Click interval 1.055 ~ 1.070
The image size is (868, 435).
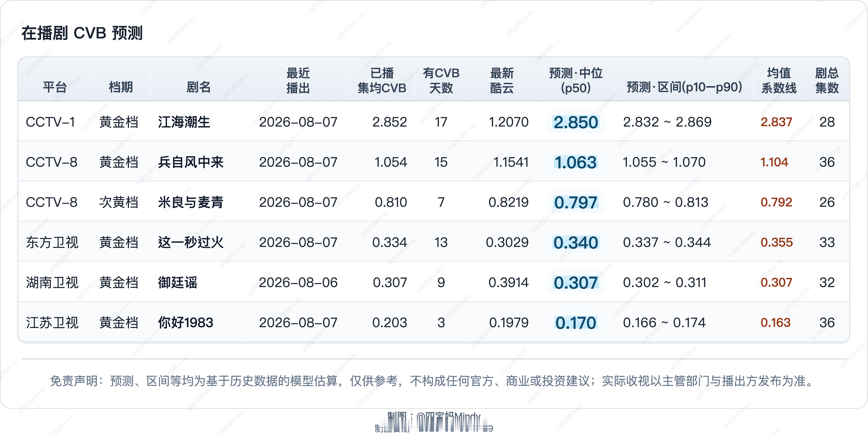click(664, 162)
